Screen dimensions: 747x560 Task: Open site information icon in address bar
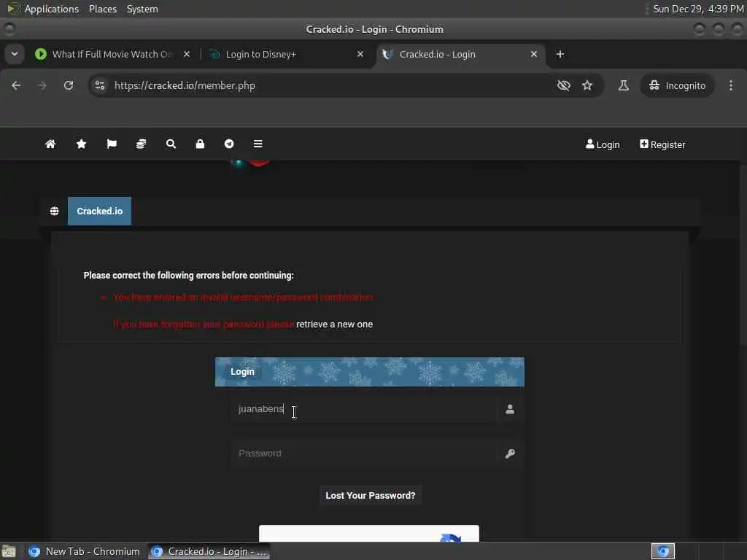pos(99,86)
